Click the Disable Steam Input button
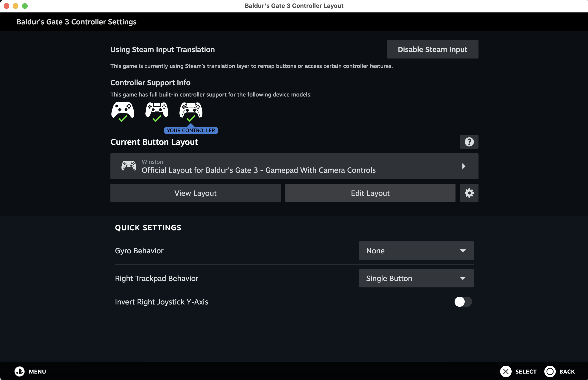Viewport: 588px width, 380px height. [432, 49]
